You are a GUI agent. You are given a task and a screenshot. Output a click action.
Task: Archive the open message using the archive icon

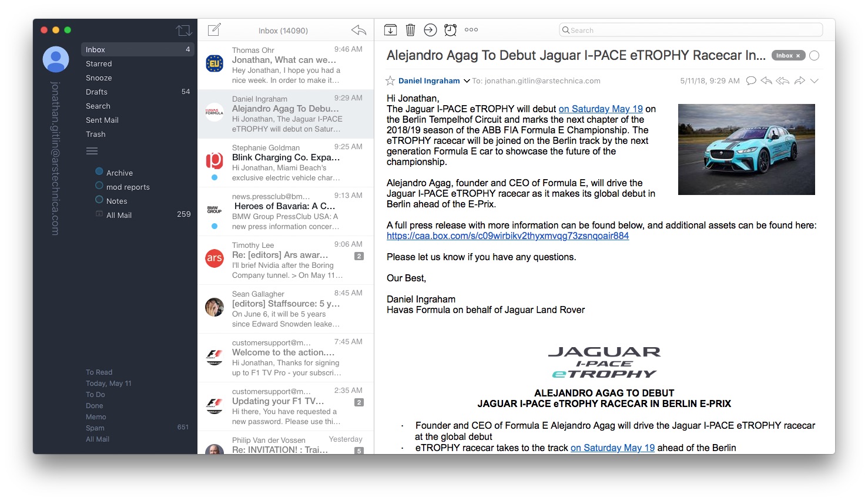[x=390, y=29]
